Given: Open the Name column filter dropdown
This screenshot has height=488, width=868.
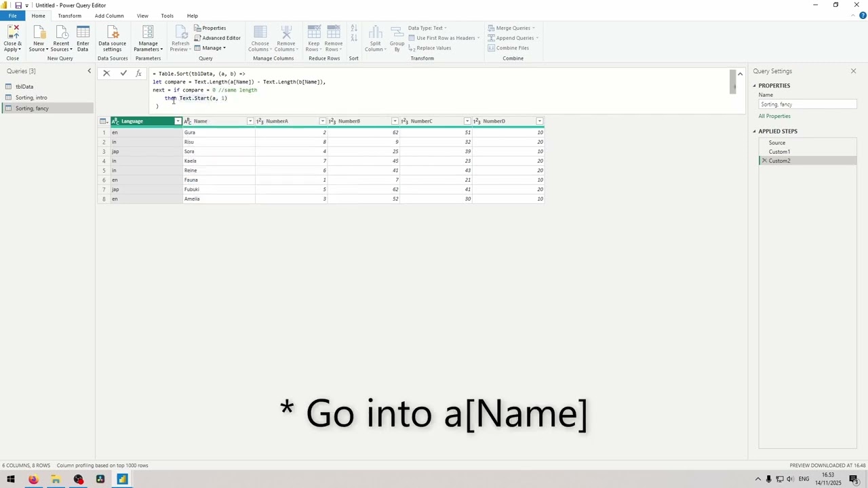Looking at the screenshot, I should click(x=250, y=121).
